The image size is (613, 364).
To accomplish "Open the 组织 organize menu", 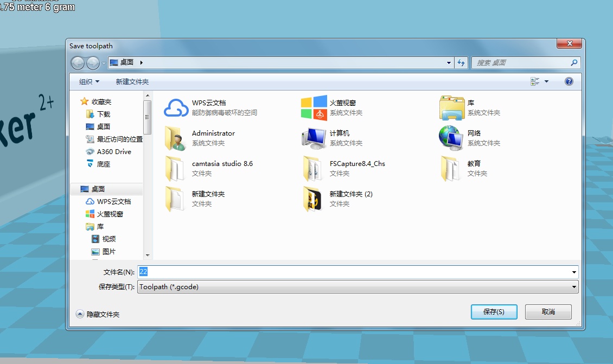I will [89, 81].
